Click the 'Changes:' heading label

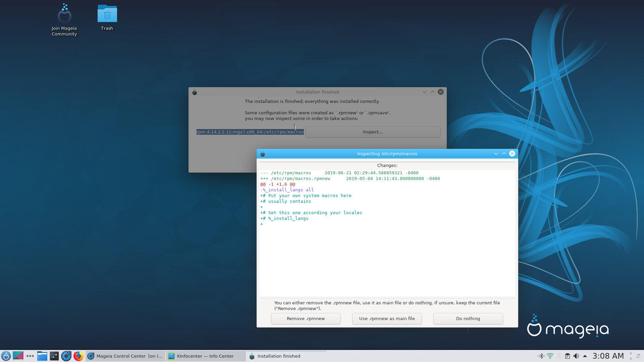click(x=387, y=165)
